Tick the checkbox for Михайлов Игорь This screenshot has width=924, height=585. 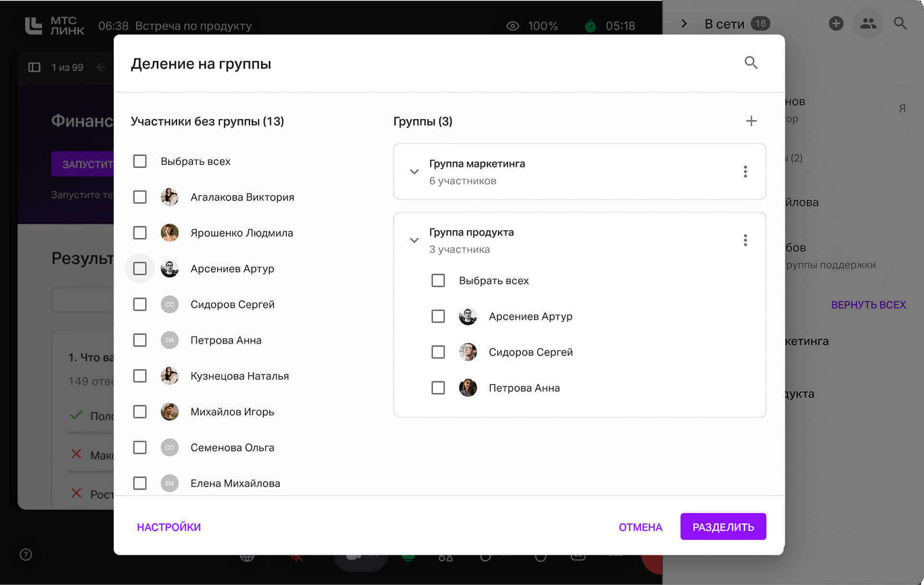click(x=140, y=412)
